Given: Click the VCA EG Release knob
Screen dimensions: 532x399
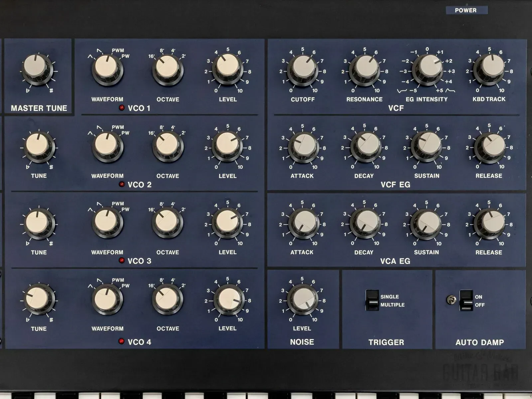Looking at the screenshot, I should pos(489,222).
